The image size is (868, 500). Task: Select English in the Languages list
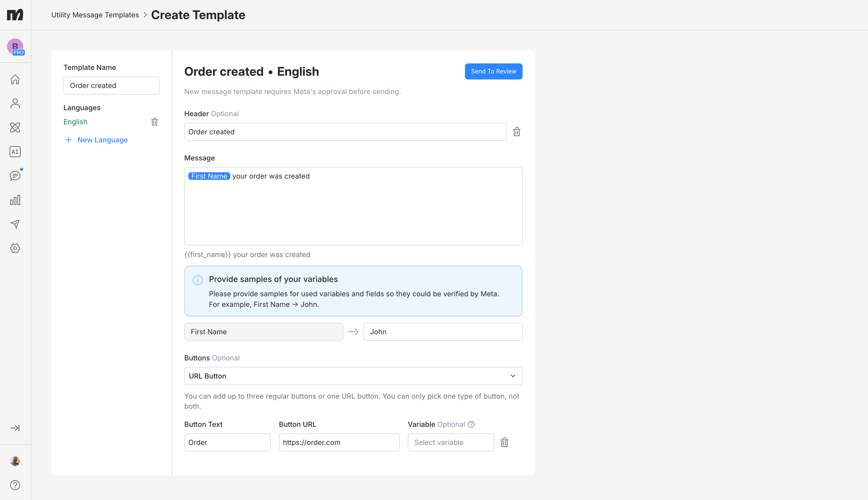75,122
